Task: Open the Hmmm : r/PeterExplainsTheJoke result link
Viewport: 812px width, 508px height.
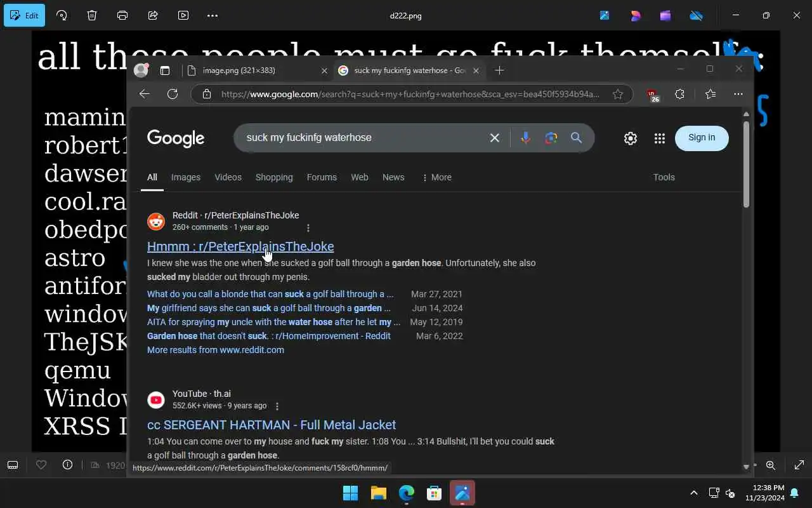Action: tap(240, 246)
